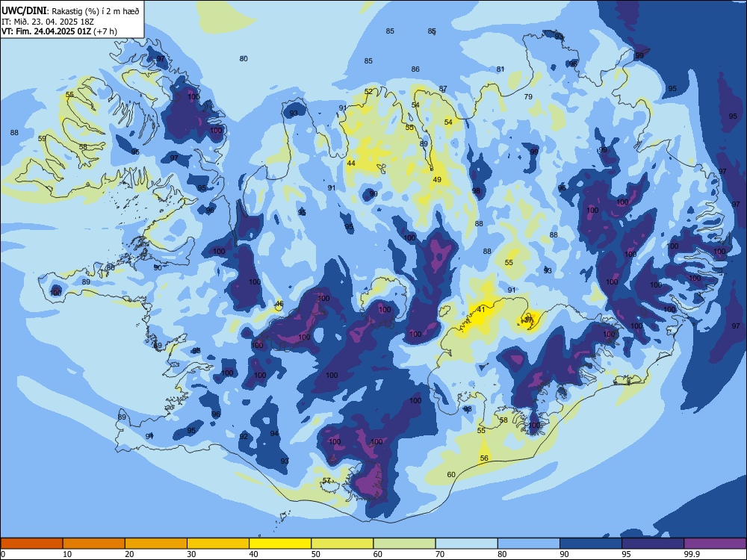This screenshot has width=747, height=560.
Task: Click the humidity value '59' on the map
Action: click(x=42, y=139)
